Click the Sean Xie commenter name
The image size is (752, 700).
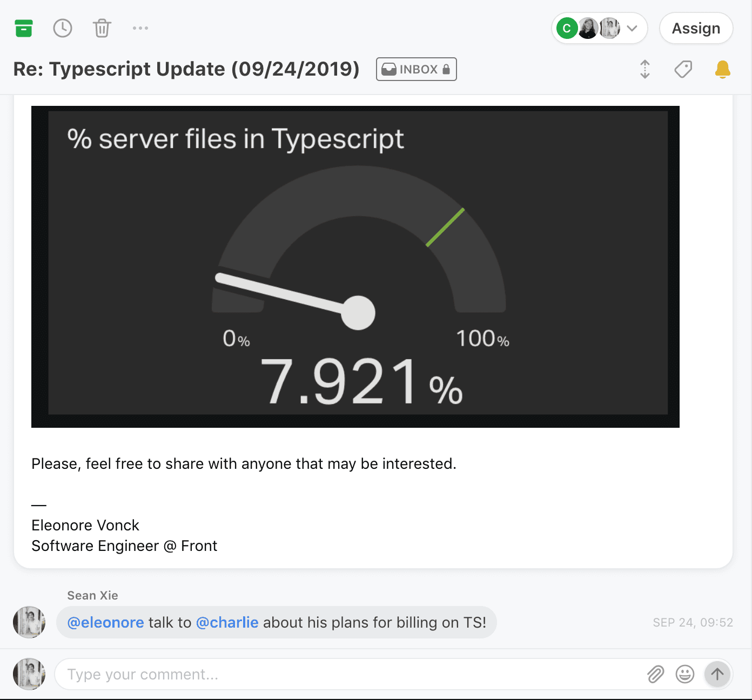point(92,595)
